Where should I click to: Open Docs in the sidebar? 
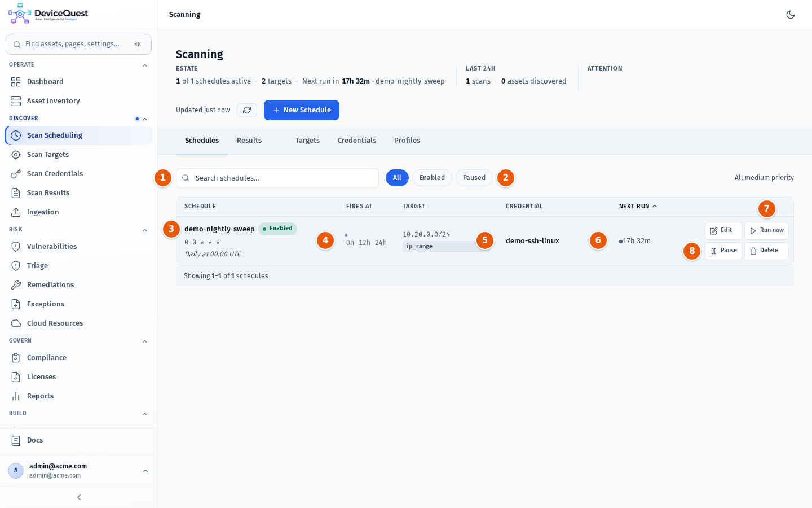coord(79,440)
